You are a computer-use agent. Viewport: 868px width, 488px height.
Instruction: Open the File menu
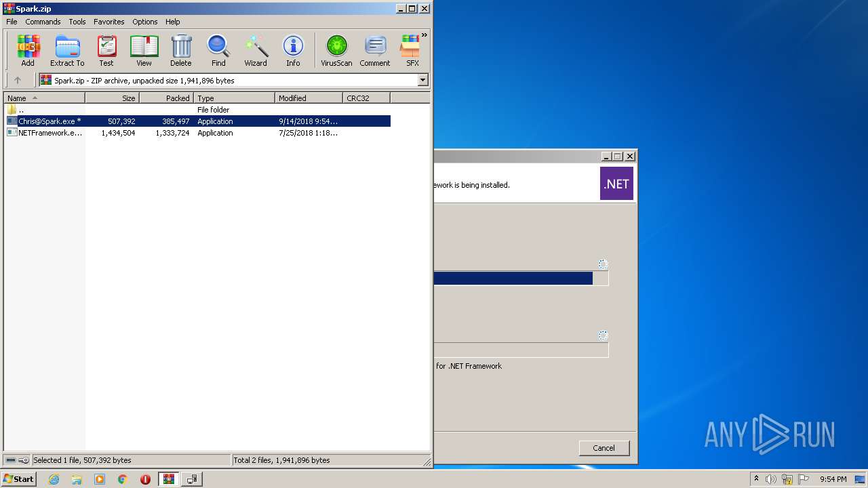tap(12, 22)
